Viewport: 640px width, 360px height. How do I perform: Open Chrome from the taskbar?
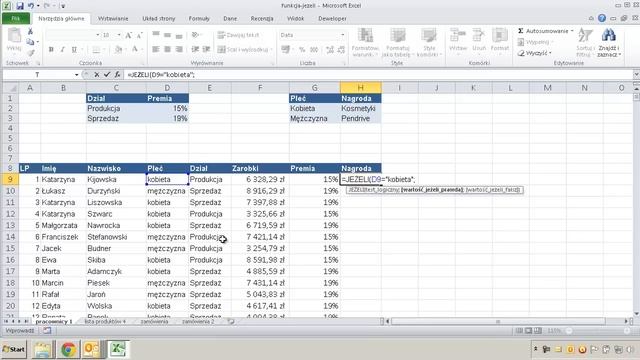pos(68,349)
